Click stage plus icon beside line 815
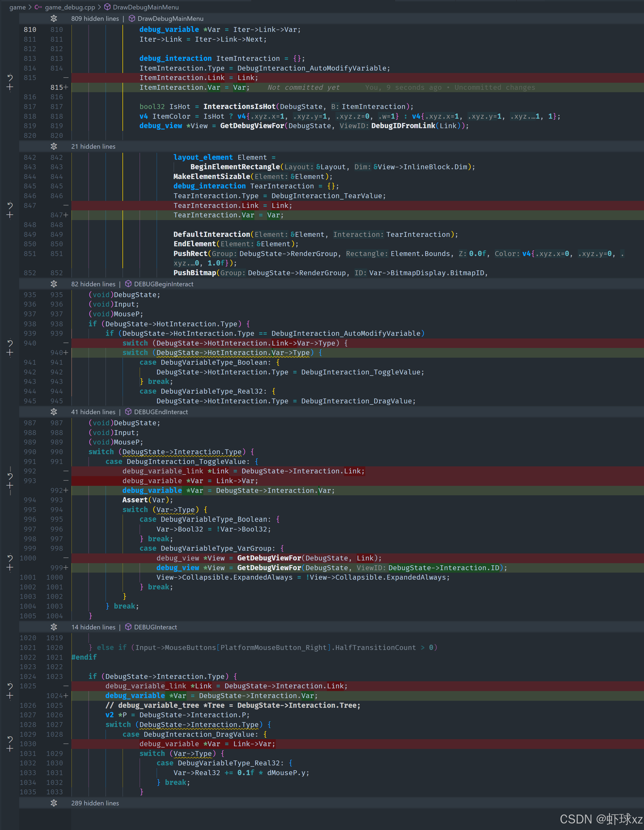Viewport: 644px width, 830px height. [x=10, y=87]
